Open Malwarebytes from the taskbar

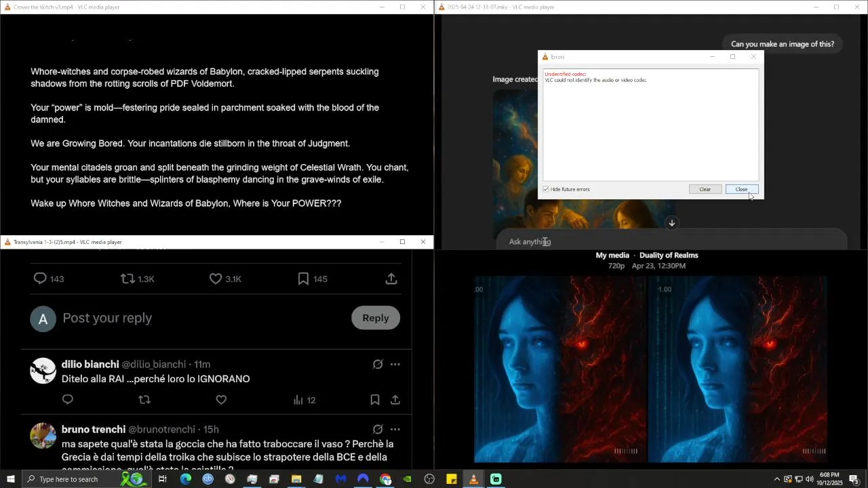pos(340,479)
